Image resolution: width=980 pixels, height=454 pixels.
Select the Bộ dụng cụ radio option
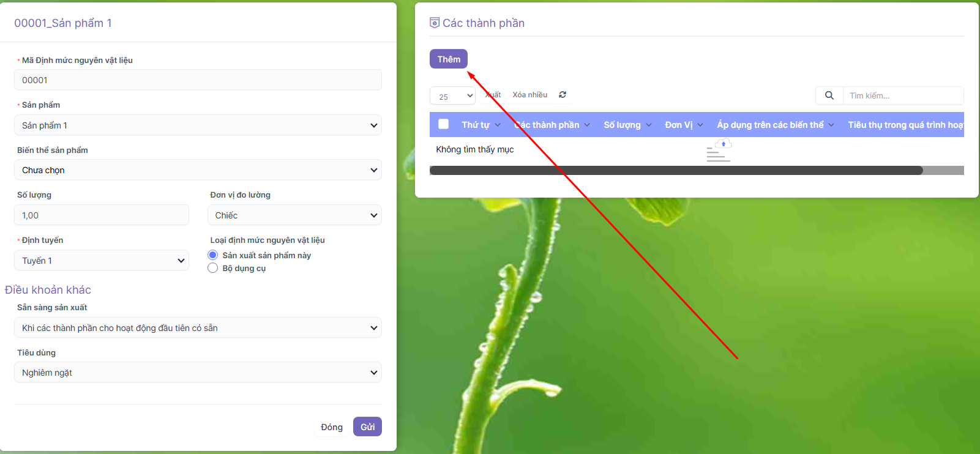tap(213, 268)
